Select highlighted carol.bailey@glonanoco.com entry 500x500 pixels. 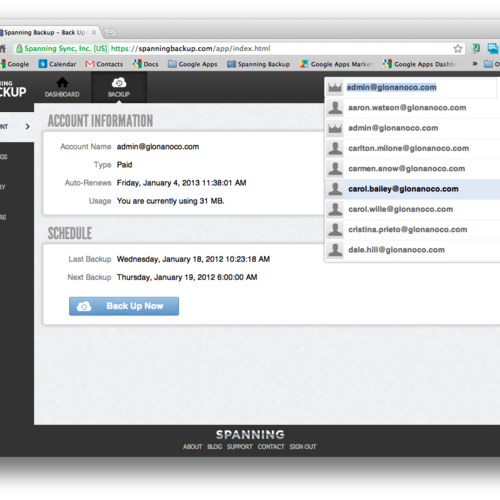[x=413, y=189]
